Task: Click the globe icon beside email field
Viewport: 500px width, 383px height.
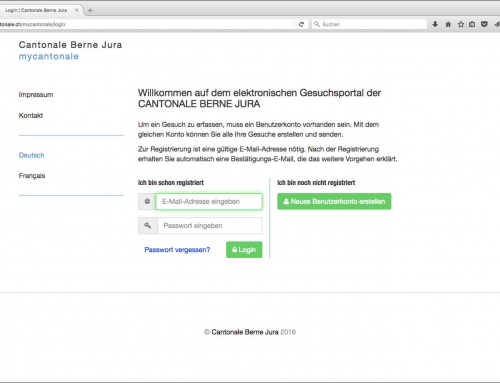Action: [x=147, y=202]
